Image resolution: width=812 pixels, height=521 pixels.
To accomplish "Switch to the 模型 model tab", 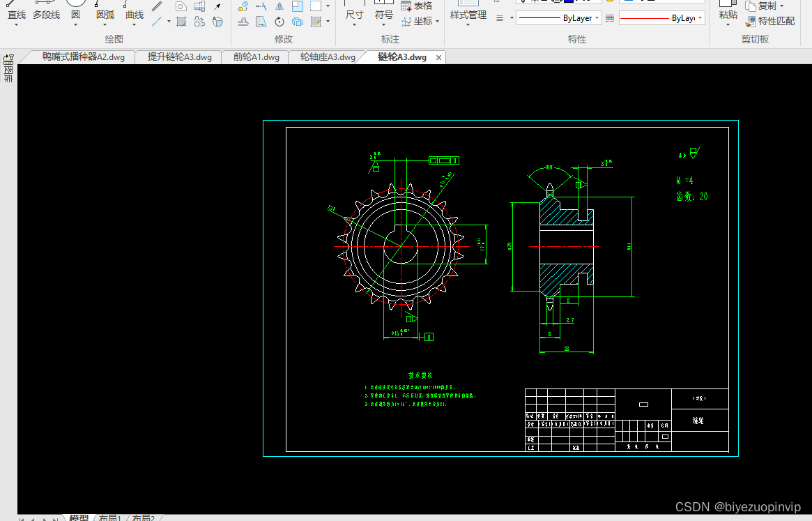I will 79,518.
